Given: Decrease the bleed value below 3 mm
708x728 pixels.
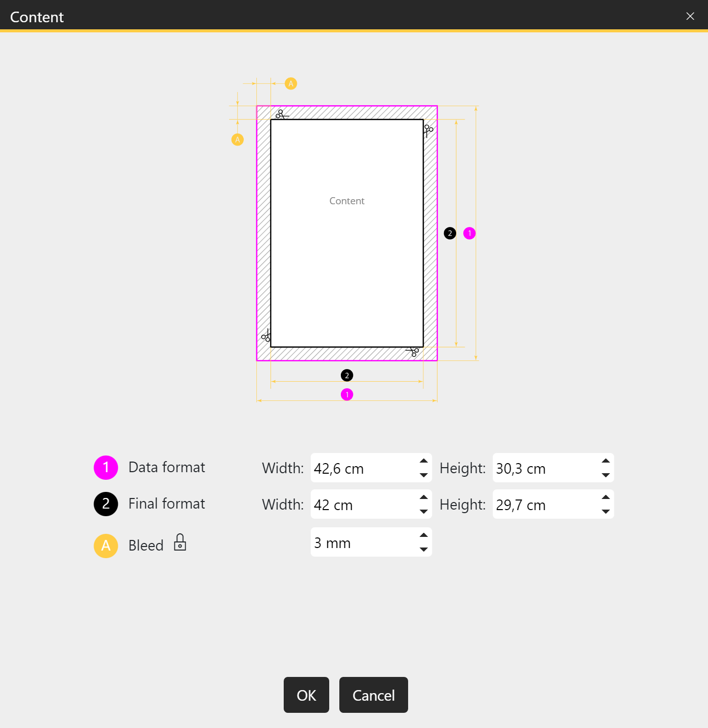Looking at the screenshot, I should (x=423, y=550).
